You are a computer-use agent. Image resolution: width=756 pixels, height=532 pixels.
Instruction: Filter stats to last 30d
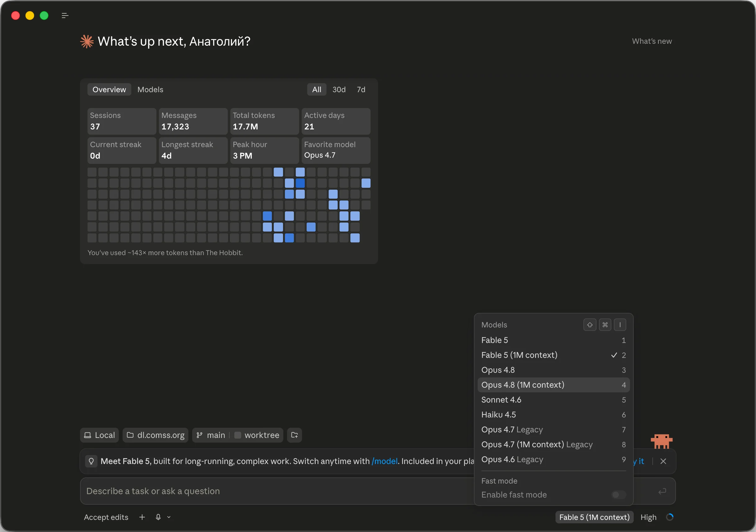[339, 90]
